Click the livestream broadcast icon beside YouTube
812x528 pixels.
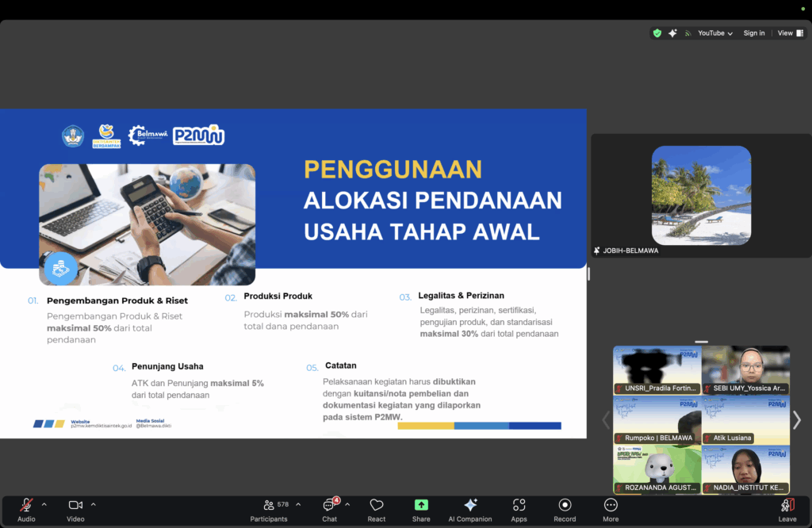pyautogui.click(x=688, y=33)
